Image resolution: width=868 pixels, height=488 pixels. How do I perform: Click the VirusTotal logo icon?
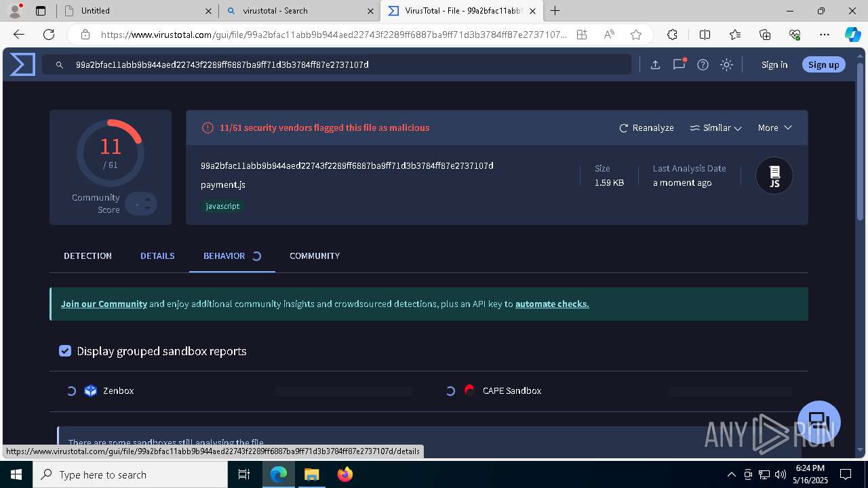[x=22, y=64]
